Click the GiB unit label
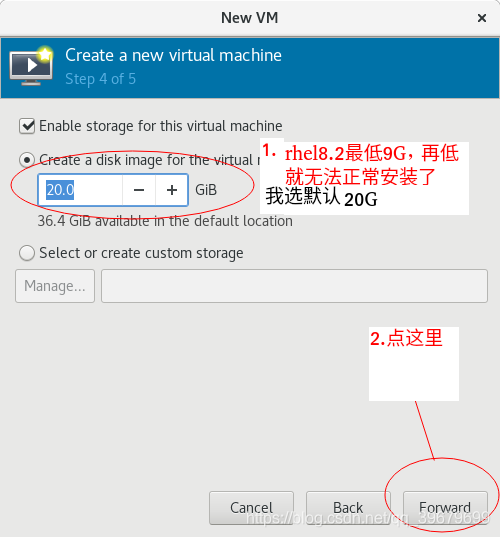This screenshot has width=500, height=537. point(206,190)
